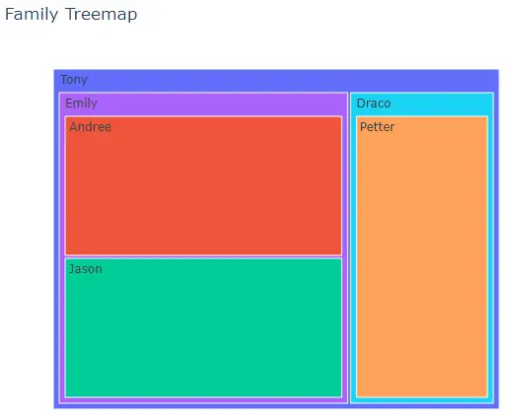Click the red Andree treemap tile

pyautogui.click(x=203, y=185)
